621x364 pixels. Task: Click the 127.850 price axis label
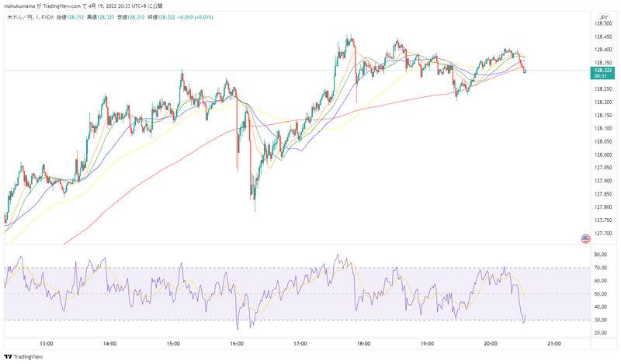pos(603,194)
